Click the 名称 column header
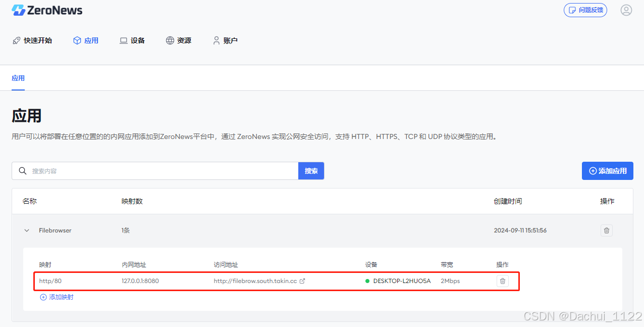Image resolution: width=644 pixels, height=327 pixels. (x=30, y=201)
